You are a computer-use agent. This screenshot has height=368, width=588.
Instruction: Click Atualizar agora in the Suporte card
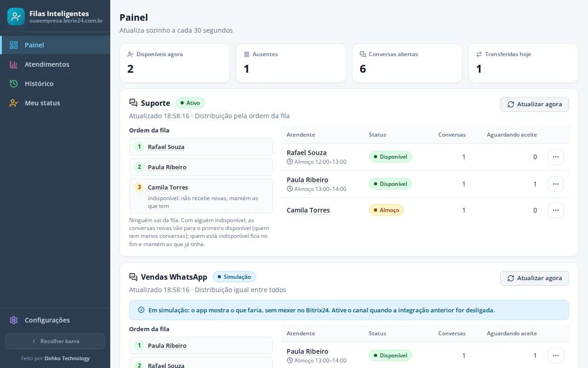click(x=535, y=104)
